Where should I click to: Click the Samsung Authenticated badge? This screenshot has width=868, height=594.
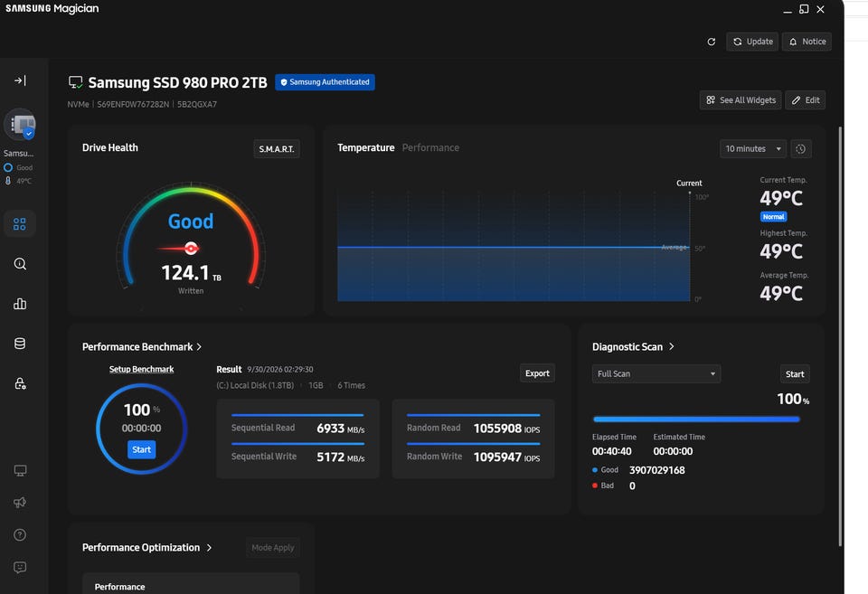[x=325, y=82]
